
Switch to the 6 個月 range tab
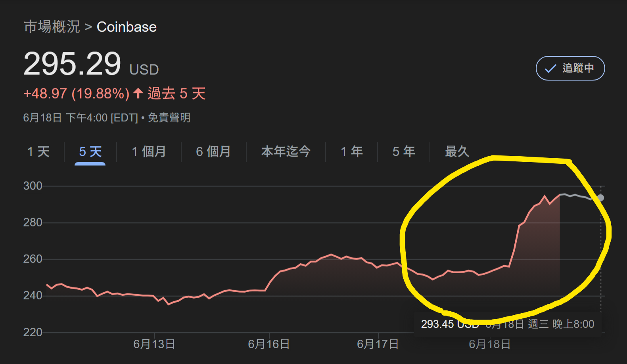213,151
